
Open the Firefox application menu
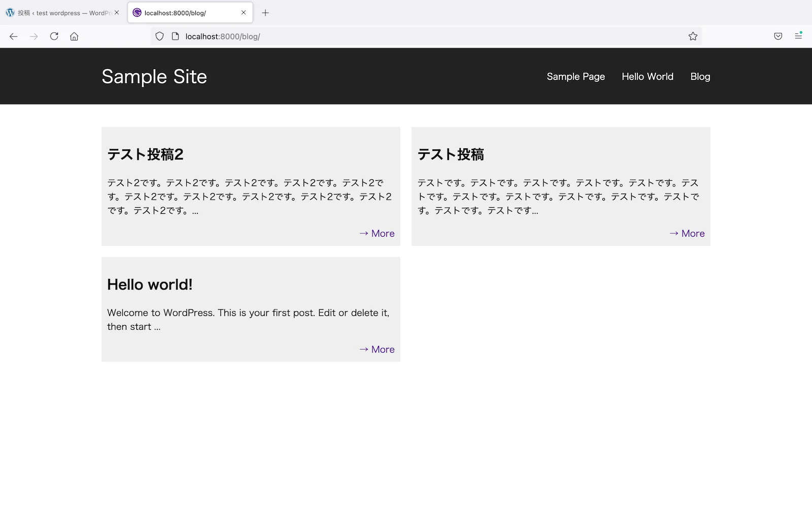(x=799, y=36)
